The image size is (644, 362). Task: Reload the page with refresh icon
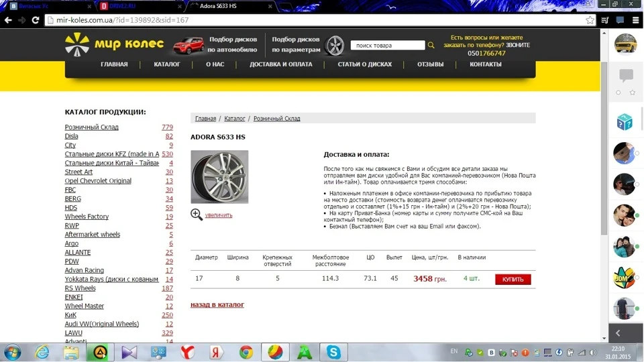pos(36,20)
